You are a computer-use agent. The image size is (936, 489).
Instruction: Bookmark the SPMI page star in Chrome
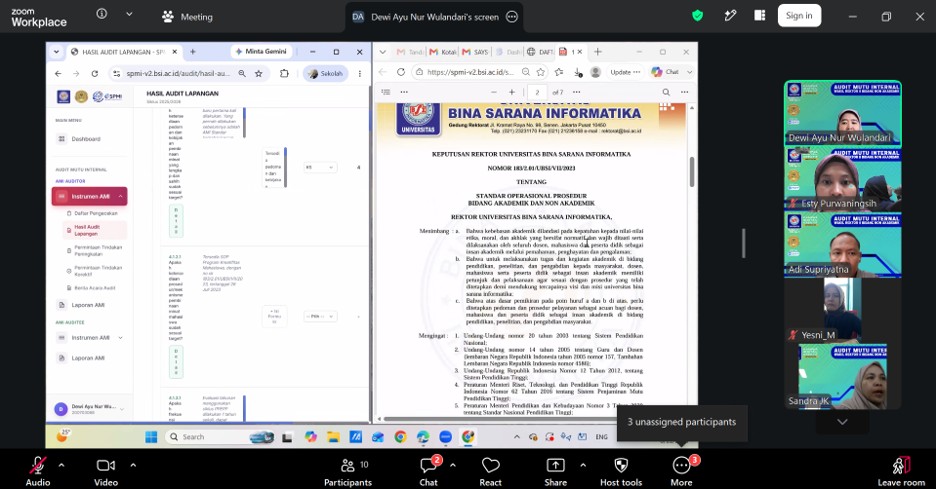point(258,73)
